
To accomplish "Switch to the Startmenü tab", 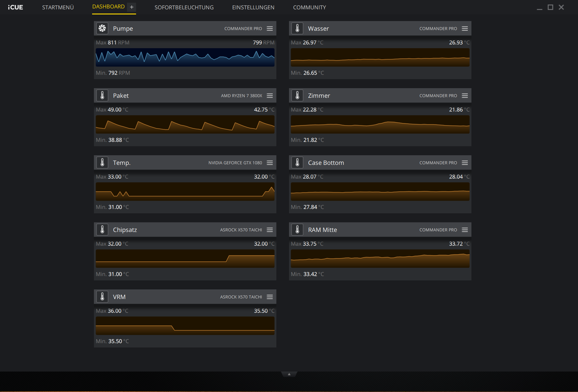I will (58, 7).
